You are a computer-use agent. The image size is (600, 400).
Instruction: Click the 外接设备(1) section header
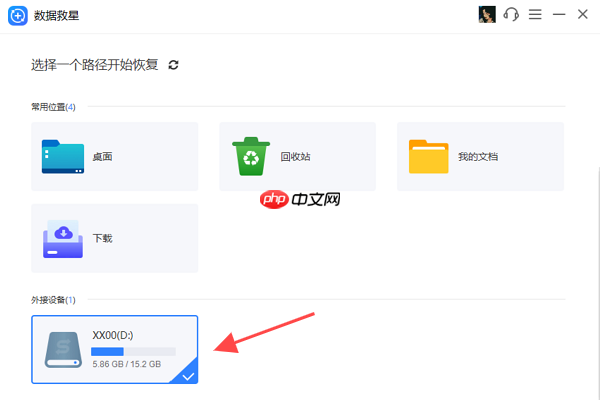[x=53, y=300]
